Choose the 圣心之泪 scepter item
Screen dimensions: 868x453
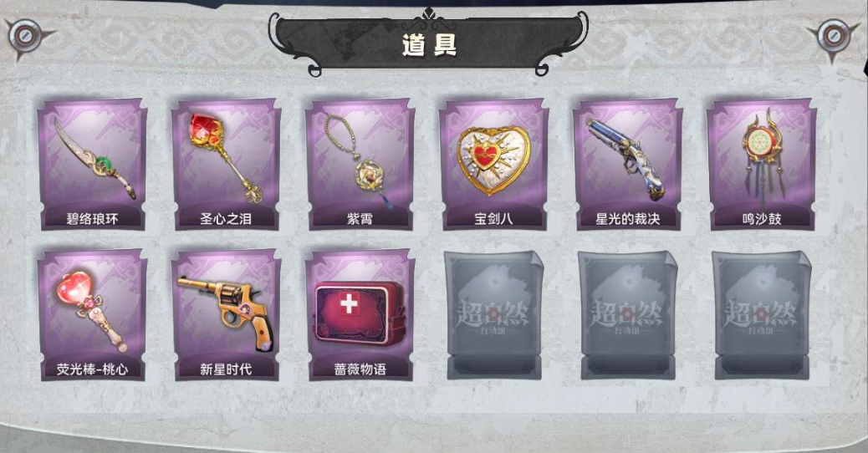pos(226,165)
